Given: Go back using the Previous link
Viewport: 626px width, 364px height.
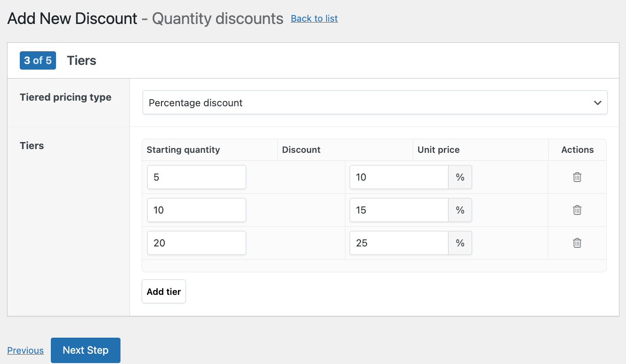Looking at the screenshot, I should click(x=25, y=350).
